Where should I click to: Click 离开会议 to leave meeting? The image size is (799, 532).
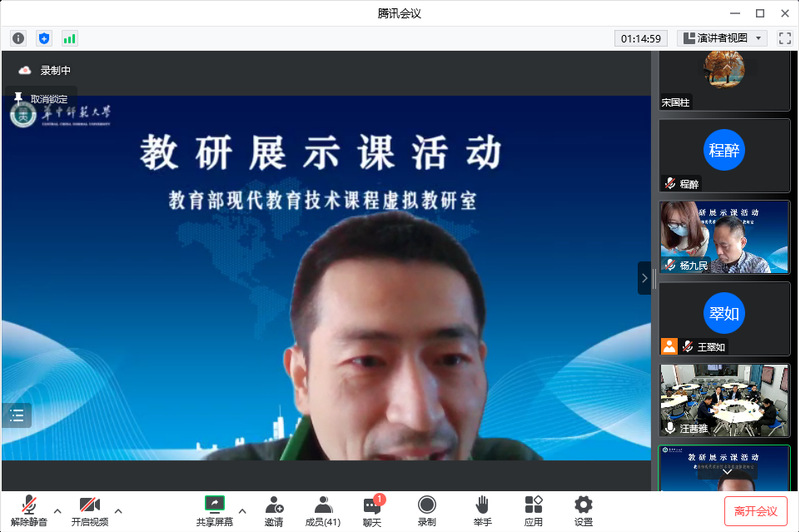coord(755,511)
